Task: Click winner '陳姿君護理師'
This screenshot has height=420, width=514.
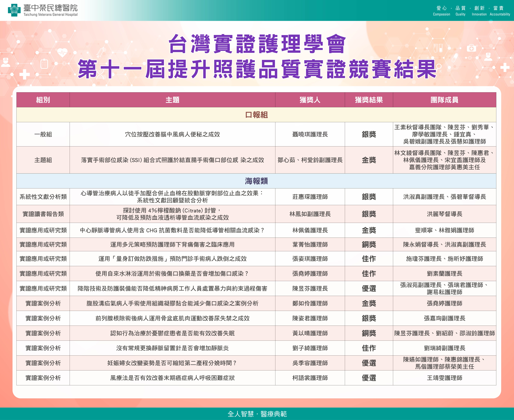Action: pos(310,318)
